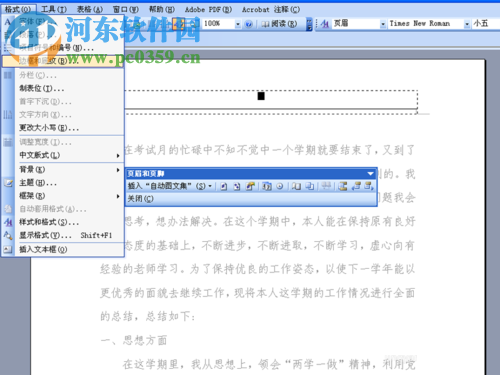The width and height of the screenshot is (500, 375).
Task: Click Insert Number of Pages icon
Action: tap(237, 186)
